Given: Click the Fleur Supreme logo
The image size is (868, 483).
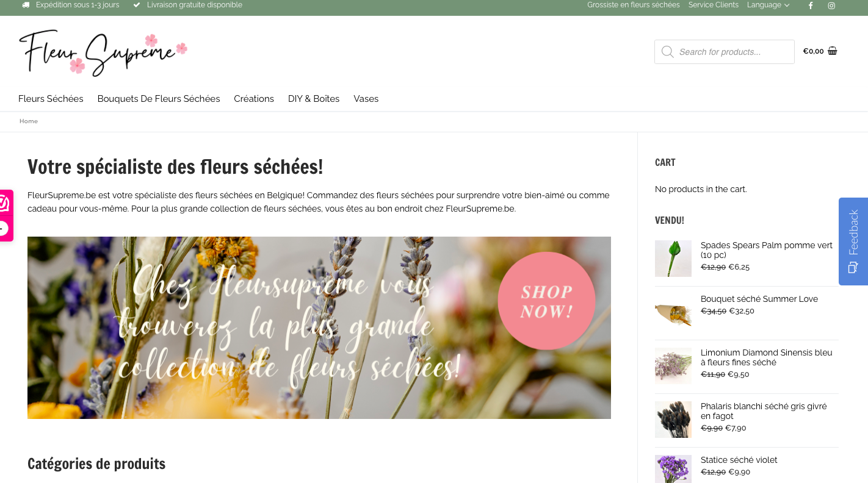Looking at the screenshot, I should 103,53.
